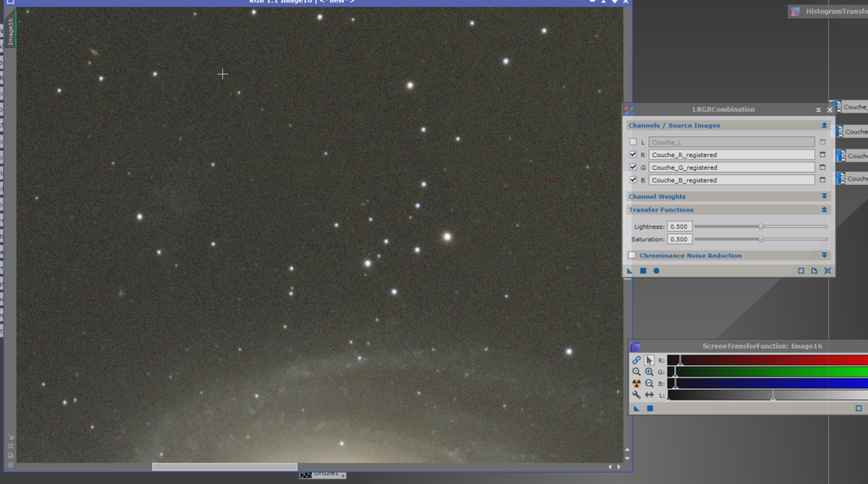This screenshot has width=868, height=484.
Task: Uncheck the R channel checkbox
Action: pyautogui.click(x=633, y=154)
